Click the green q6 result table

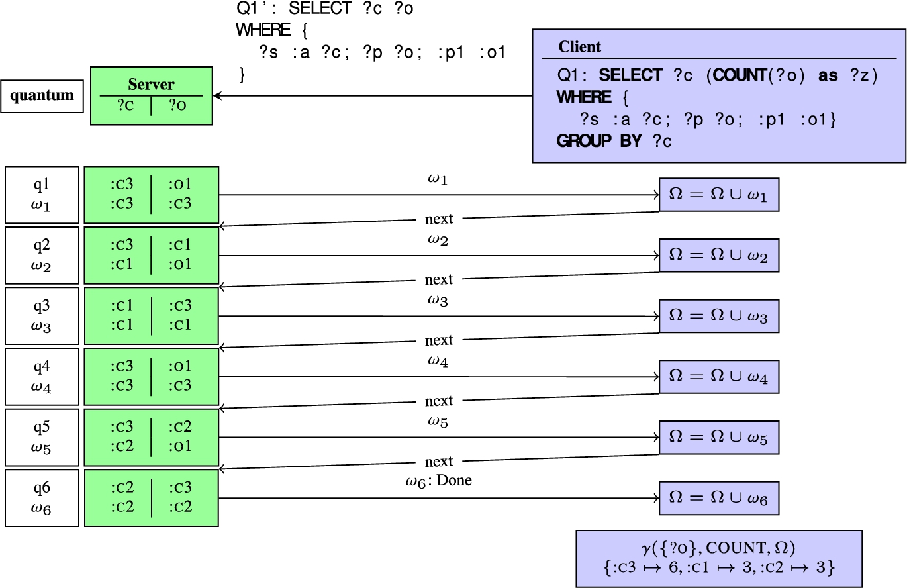coord(152,498)
